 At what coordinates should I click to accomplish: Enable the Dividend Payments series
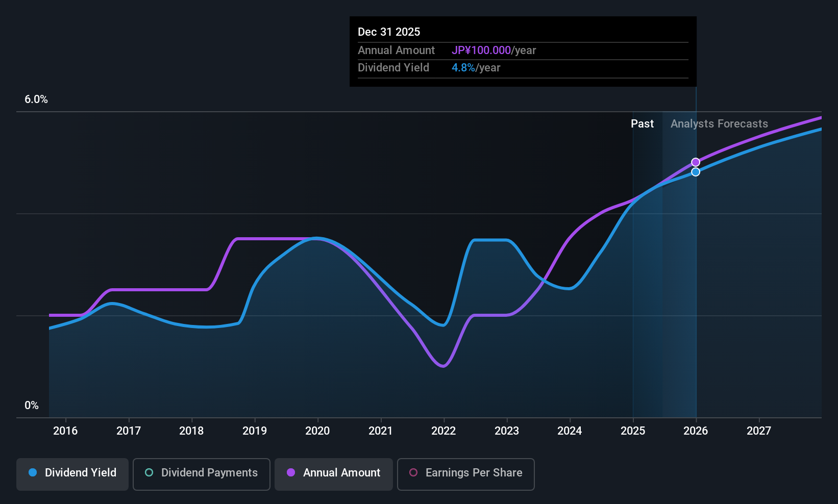coord(202,474)
